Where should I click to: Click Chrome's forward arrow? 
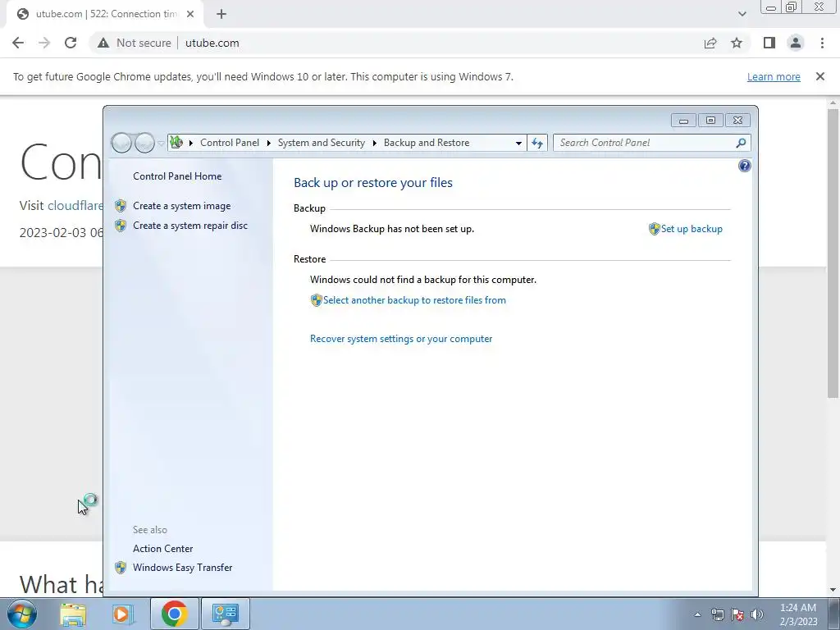coord(44,43)
